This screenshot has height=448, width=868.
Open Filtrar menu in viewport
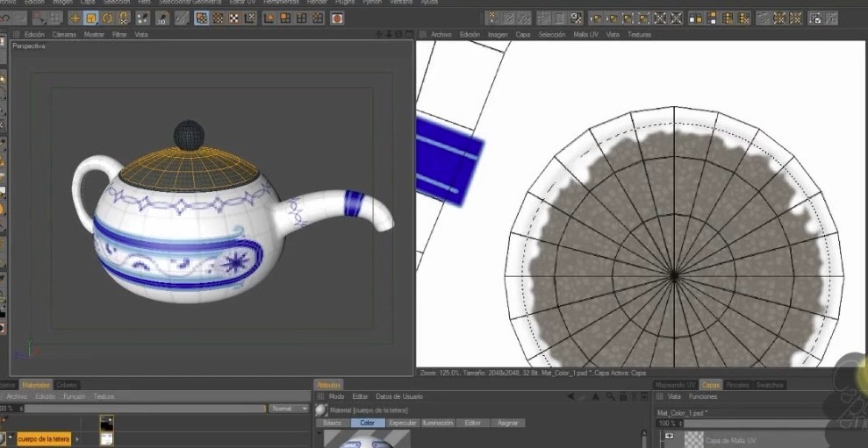tap(119, 34)
